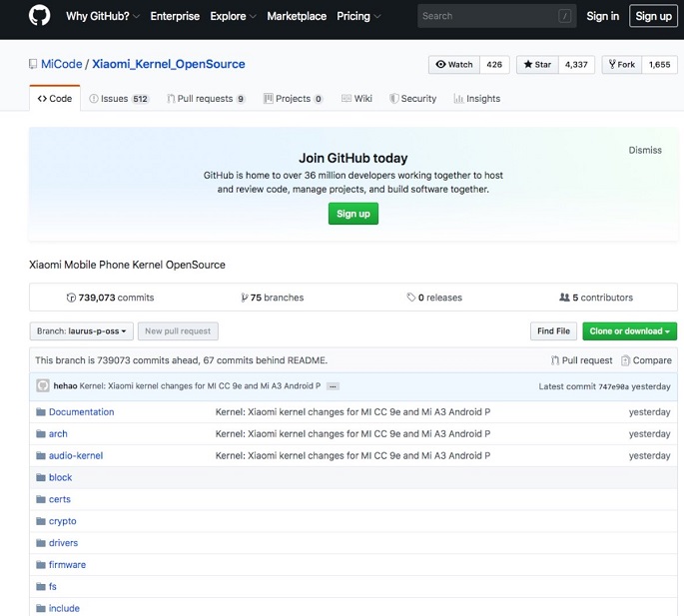Image resolution: width=684 pixels, height=616 pixels.
Task: Go to the Enterprise page
Action: (175, 16)
